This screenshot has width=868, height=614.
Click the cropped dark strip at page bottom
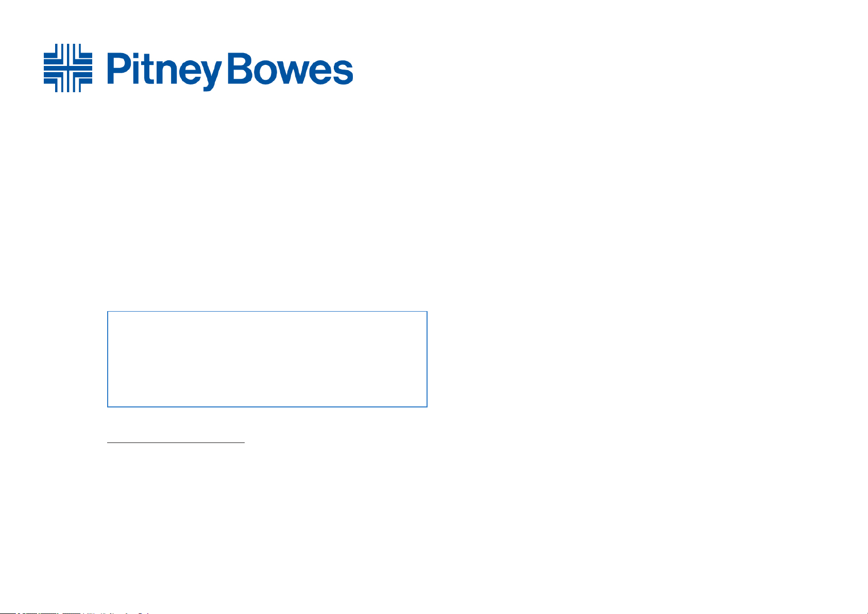75,613
